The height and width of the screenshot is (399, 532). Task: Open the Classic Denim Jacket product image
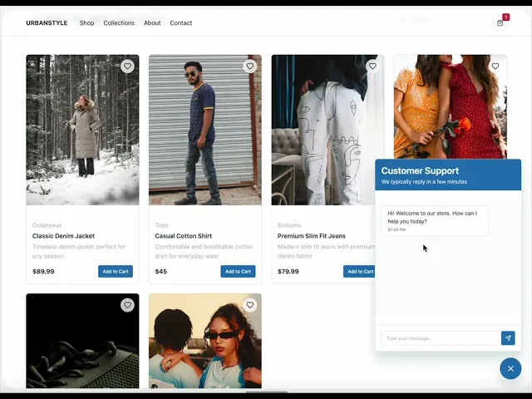(82, 130)
